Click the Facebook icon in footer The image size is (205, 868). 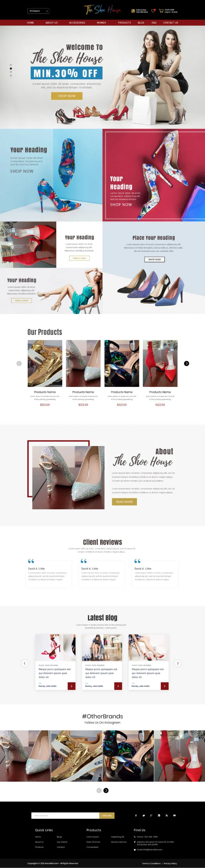136,815
